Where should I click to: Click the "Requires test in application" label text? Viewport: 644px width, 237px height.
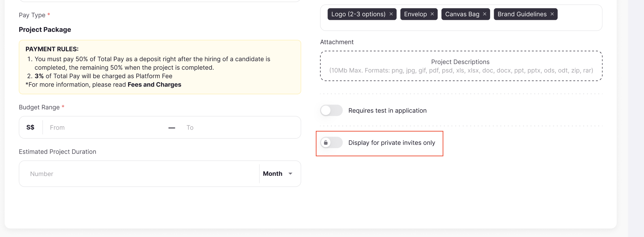[x=387, y=111]
